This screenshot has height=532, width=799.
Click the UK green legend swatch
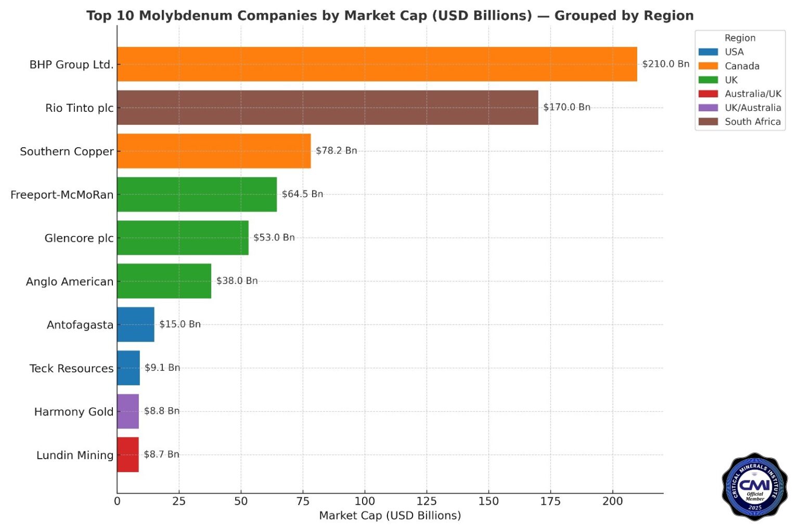tap(708, 80)
